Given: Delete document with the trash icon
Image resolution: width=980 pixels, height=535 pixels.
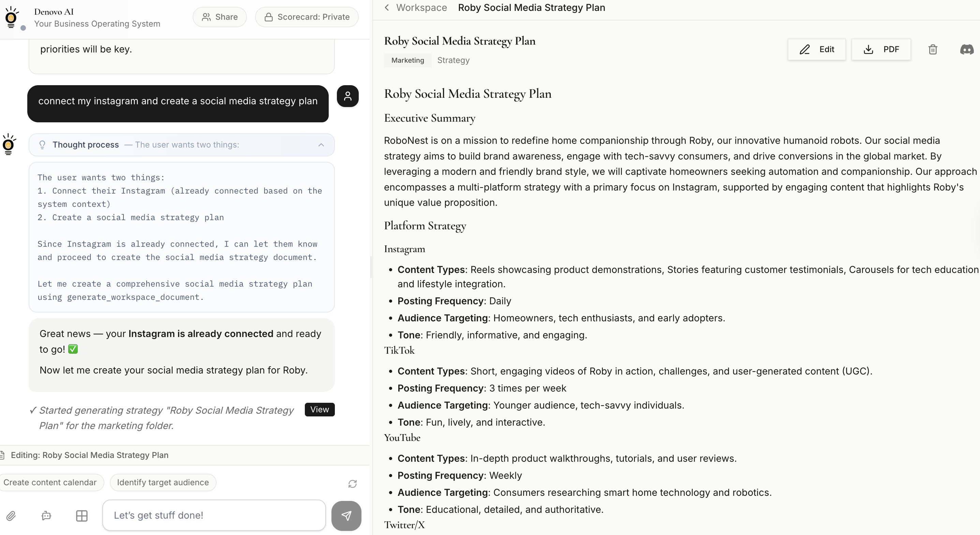Looking at the screenshot, I should pos(933,49).
